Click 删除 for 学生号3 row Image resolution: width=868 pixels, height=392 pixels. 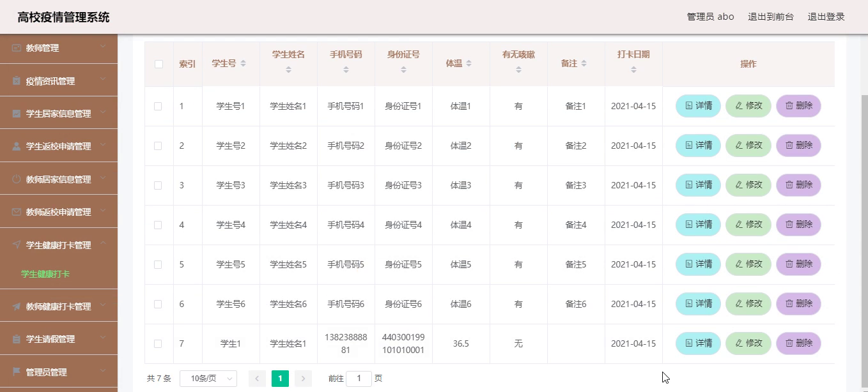(x=798, y=185)
